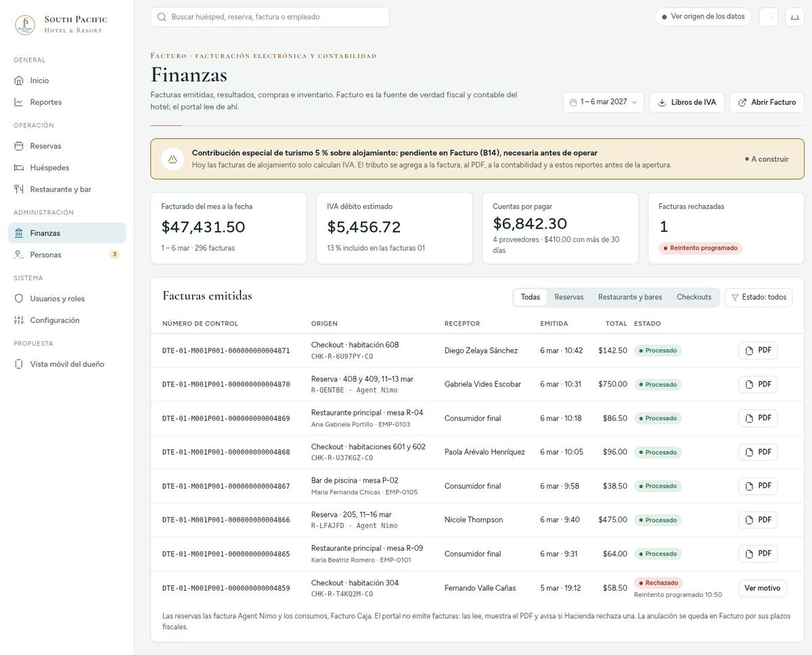Open the 1 – 6 mar 2027 date picker
Screen dimensions: 812x655
(604, 102)
